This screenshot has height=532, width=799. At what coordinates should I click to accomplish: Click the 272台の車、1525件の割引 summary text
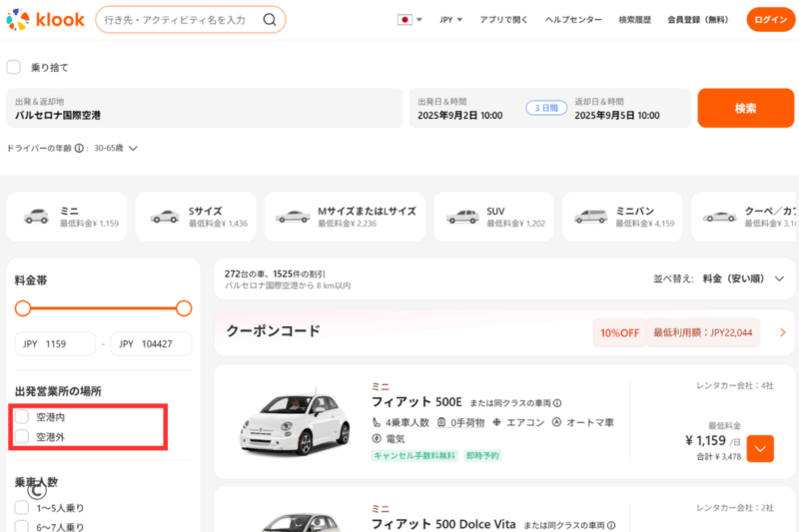click(x=275, y=273)
